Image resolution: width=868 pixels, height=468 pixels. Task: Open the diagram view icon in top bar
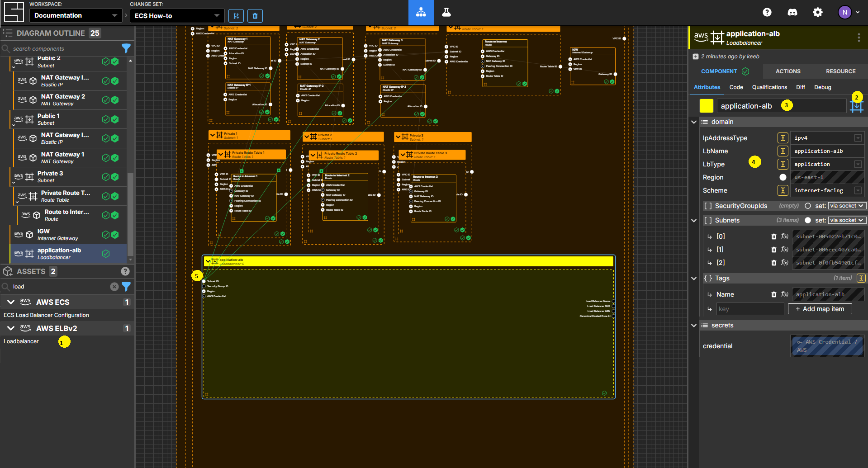pyautogui.click(x=421, y=13)
